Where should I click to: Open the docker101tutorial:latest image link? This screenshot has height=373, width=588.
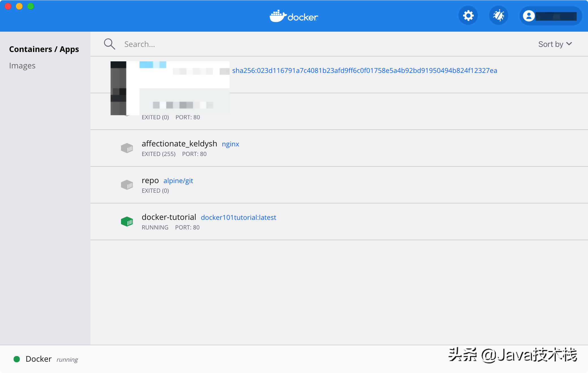tap(239, 217)
